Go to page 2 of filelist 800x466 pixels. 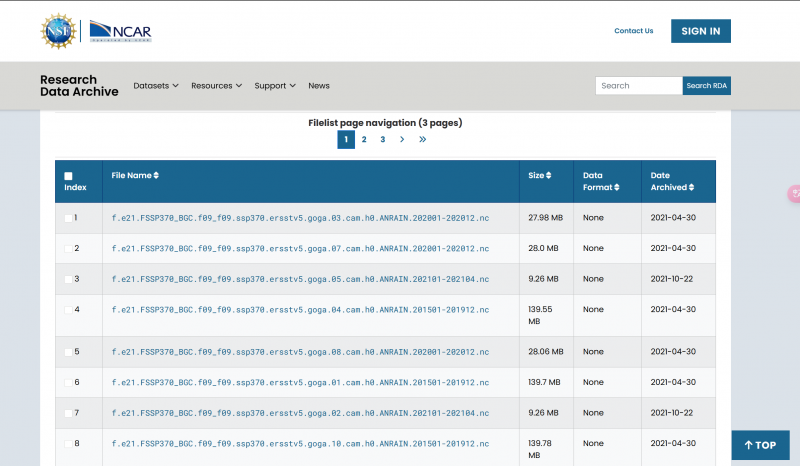tap(364, 140)
